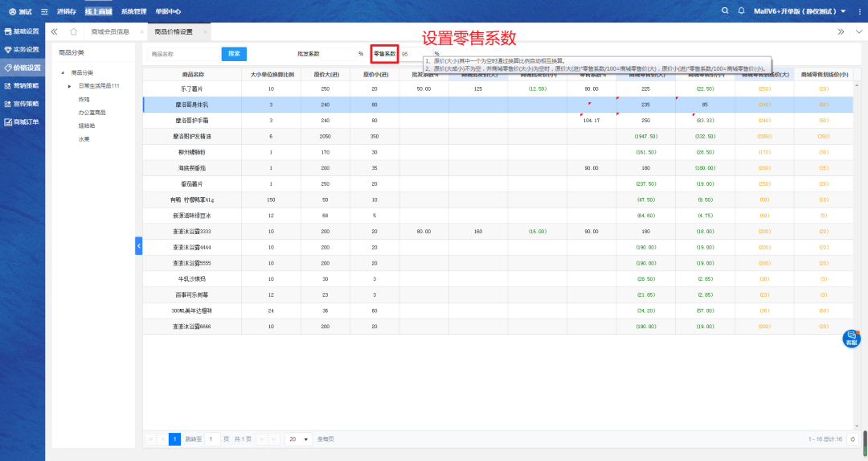Open the 20 per-page size dropdown
This screenshot has width=868, height=461.
click(x=299, y=439)
